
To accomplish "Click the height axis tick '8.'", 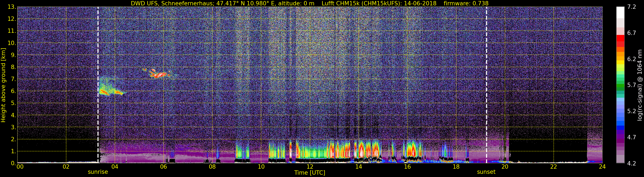I will pyautogui.click(x=13, y=67).
